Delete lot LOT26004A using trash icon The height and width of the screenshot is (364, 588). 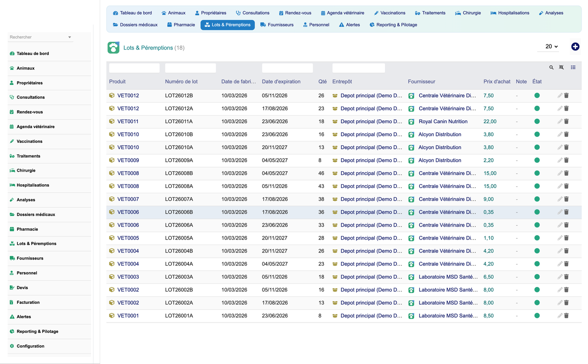(x=566, y=264)
